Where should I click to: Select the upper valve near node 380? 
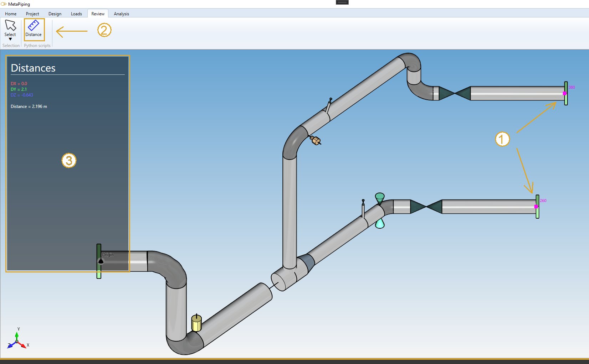pos(455,93)
